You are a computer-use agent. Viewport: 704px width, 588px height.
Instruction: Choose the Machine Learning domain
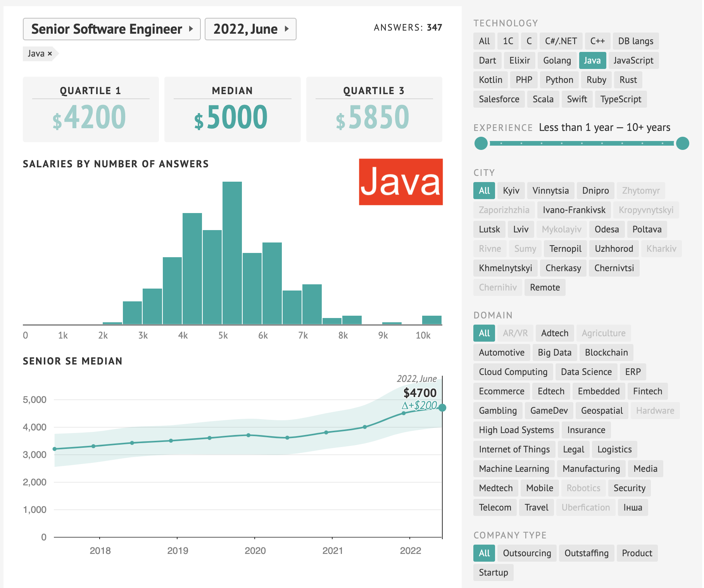pos(514,469)
